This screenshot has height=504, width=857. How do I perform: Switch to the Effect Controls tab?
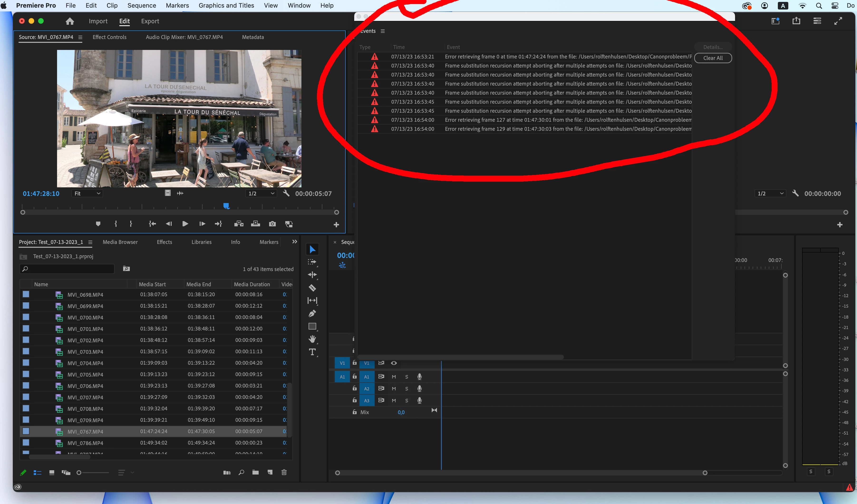pos(109,37)
